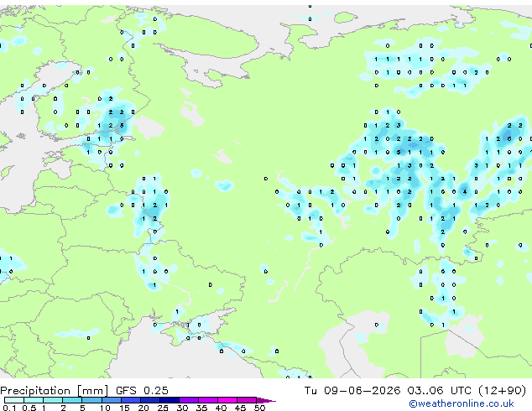This screenshot has width=532, height=411.
Task: Pick the 10–15 mm legend color swatch
Action: pos(111,400)
